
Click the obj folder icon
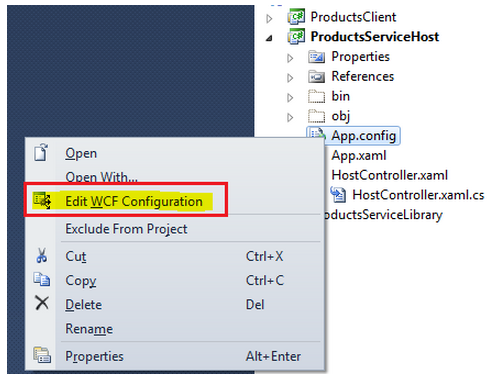point(316,116)
